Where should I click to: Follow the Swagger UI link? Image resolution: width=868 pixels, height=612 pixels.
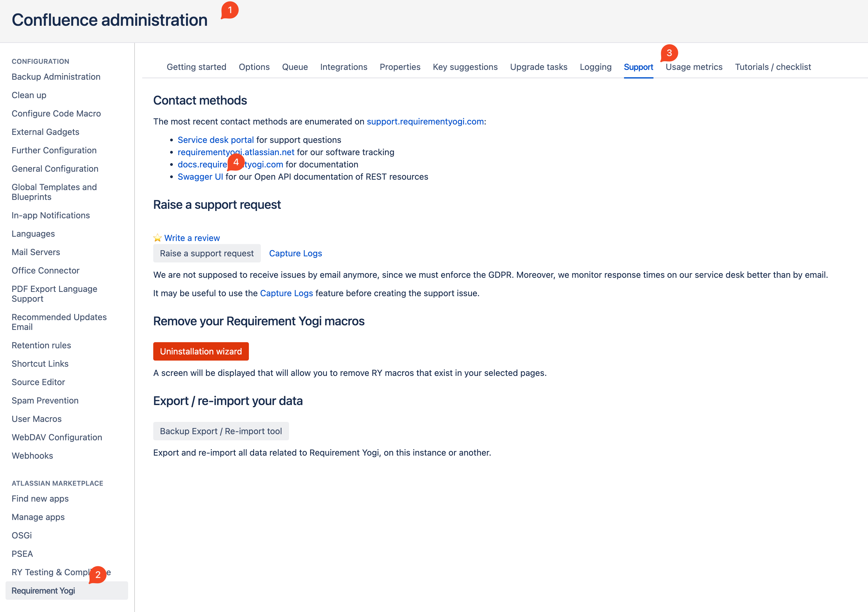pos(200,177)
